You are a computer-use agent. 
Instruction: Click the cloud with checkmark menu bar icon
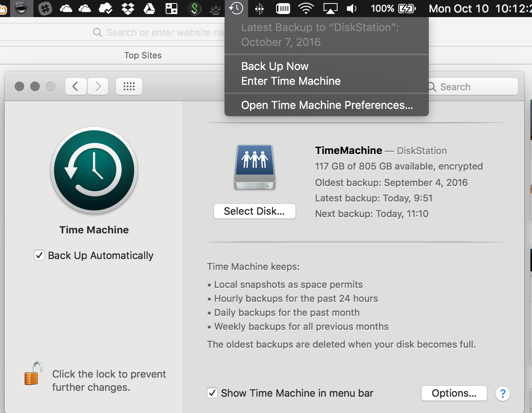tap(106, 8)
